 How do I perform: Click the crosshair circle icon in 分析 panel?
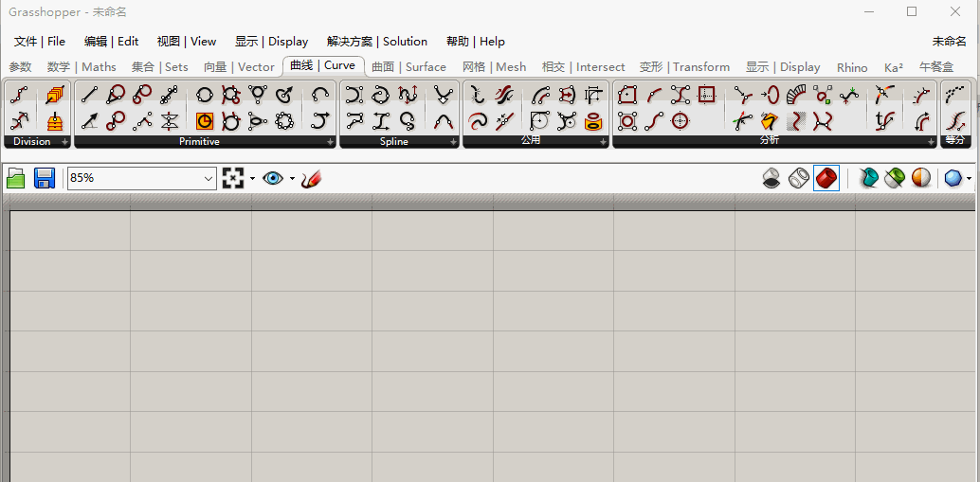680,120
